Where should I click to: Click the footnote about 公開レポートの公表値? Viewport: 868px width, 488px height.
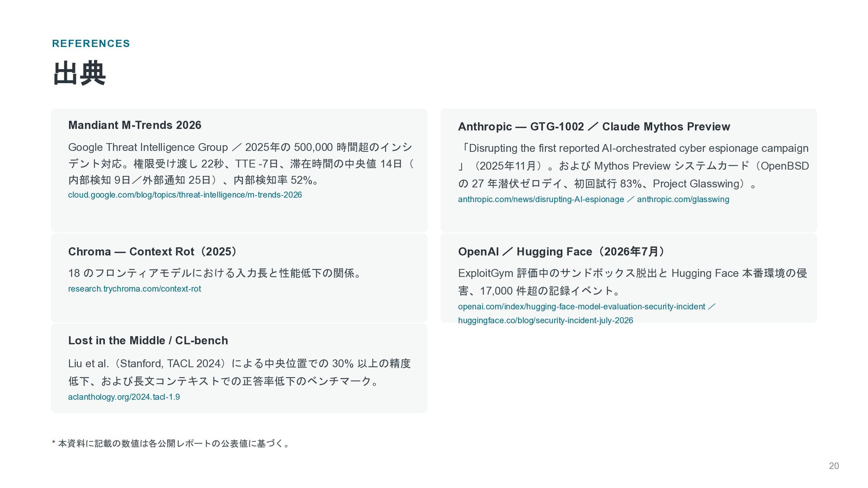pyautogui.click(x=171, y=443)
